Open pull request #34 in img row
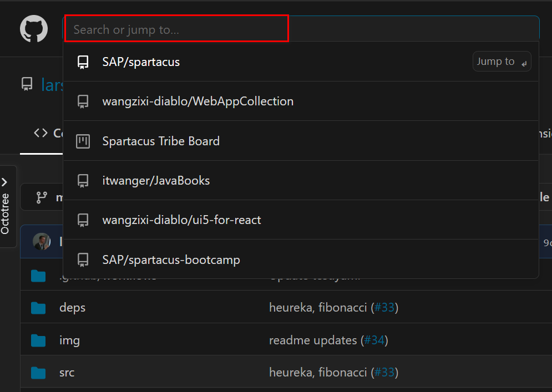Image resolution: width=552 pixels, height=392 pixels. [374, 340]
